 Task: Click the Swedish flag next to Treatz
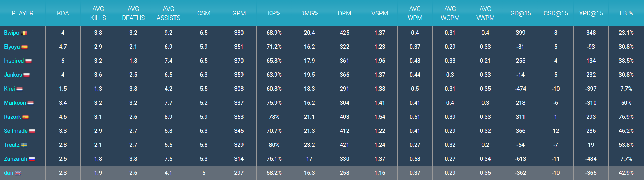tap(24, 145)
